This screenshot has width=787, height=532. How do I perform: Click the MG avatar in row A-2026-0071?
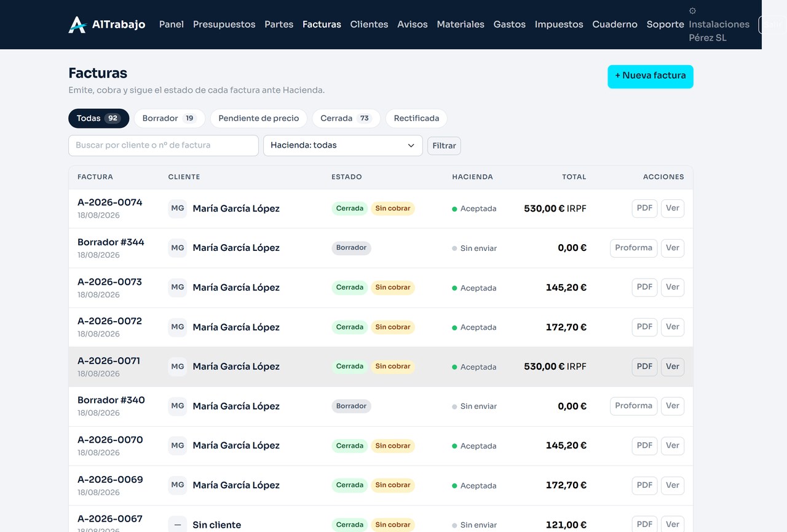point(178,367)
